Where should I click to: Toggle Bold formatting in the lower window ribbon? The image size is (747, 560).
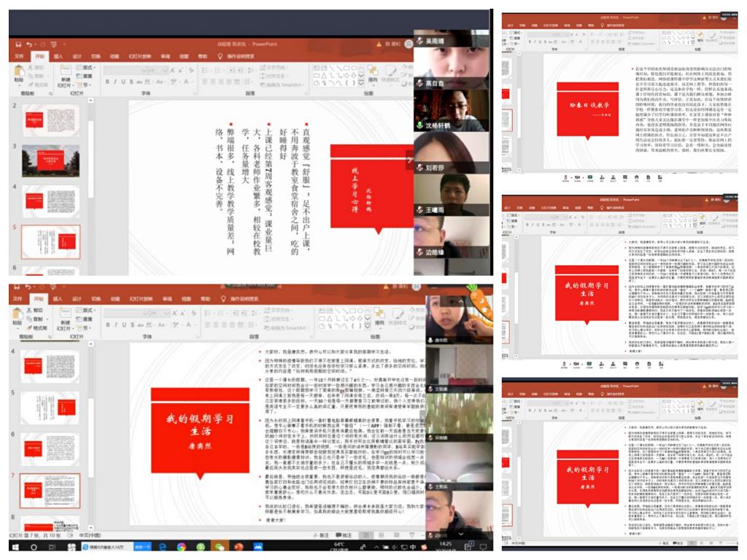(x=107, y=324)
